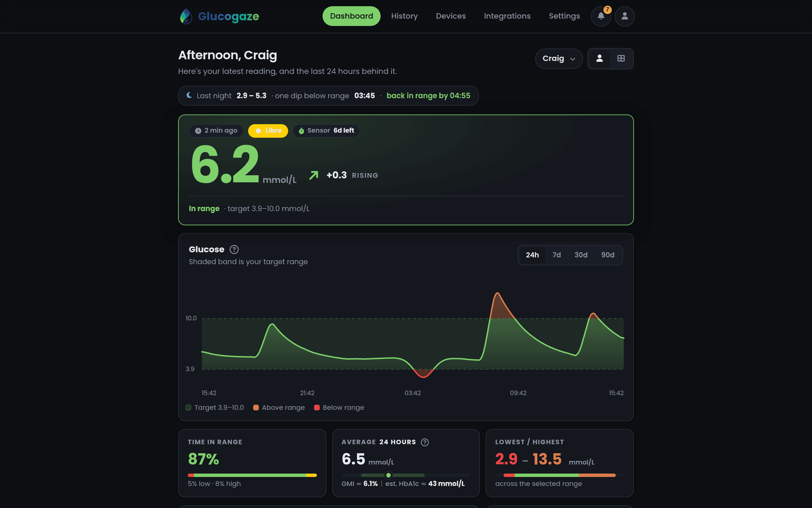The image size is (812, 508).
Task: Click the 03:42 axis time label
Action: [412, 393]
